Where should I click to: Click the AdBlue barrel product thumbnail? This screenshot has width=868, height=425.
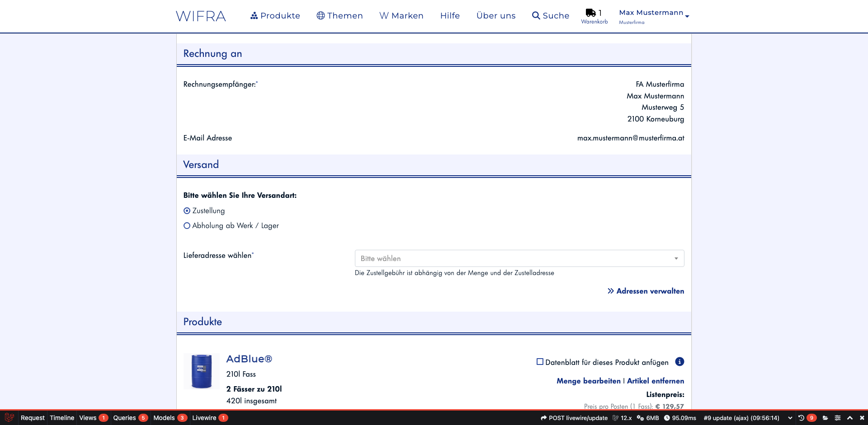pos(202,371)
